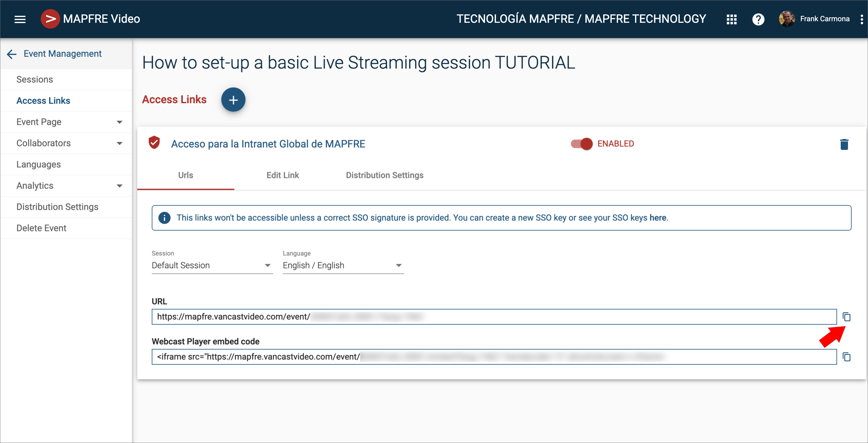The image size is (868, 443).
Task: Open the apps grid icon
Action: 731,19
